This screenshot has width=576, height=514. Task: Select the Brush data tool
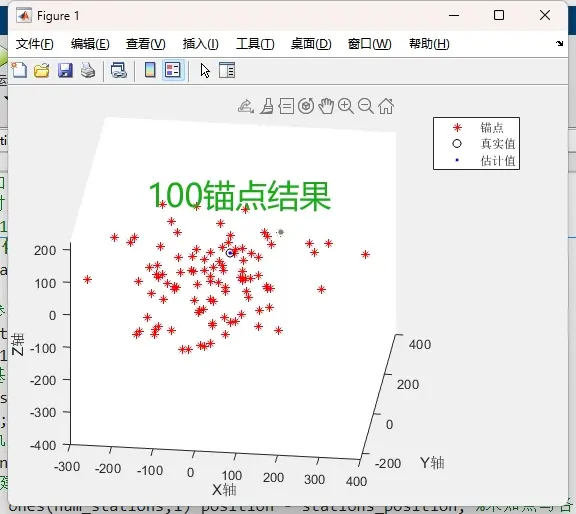(x=267, y=107)
